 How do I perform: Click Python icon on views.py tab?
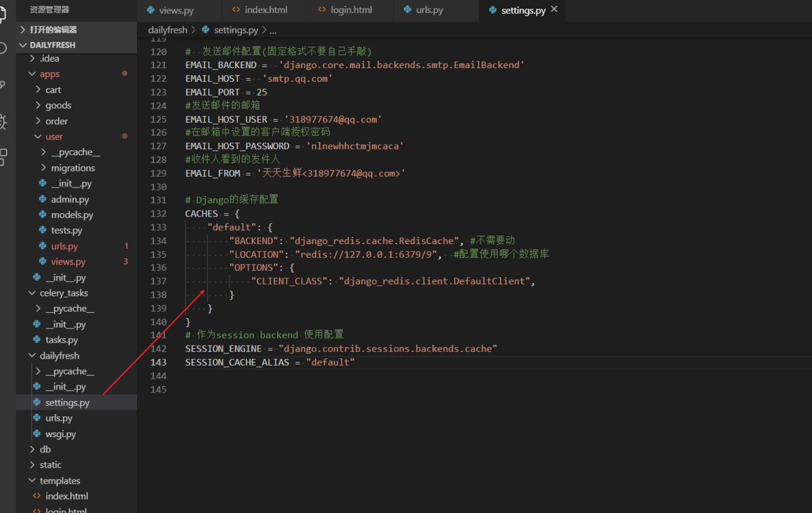click(151, 10)
